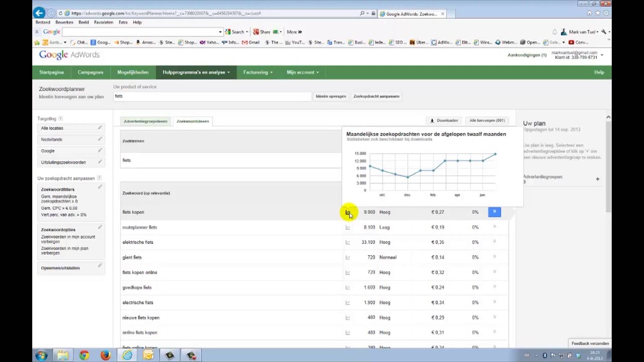Edit Alle locaties targeting with pencil icon
This screenshot has height=362, width=644.
coord(100,128)
